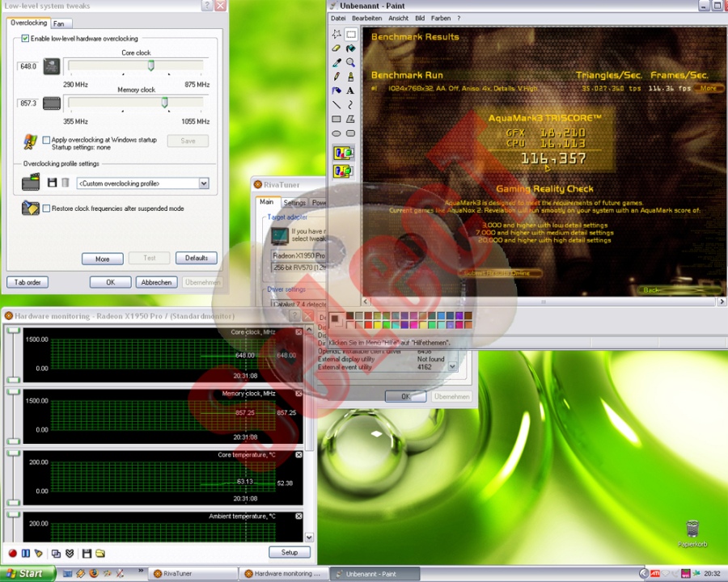Click the Firefox quick launch icon
Screen dimensions: 728x582
[x=93, y=573]
